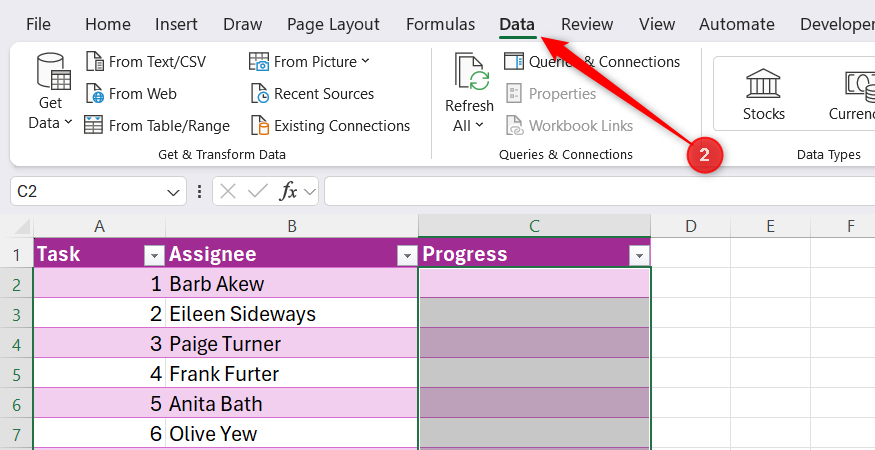The height and width of the screenshot is (450, 875).
Task: Choose the Currencies data type
Action: click(852, 94)
